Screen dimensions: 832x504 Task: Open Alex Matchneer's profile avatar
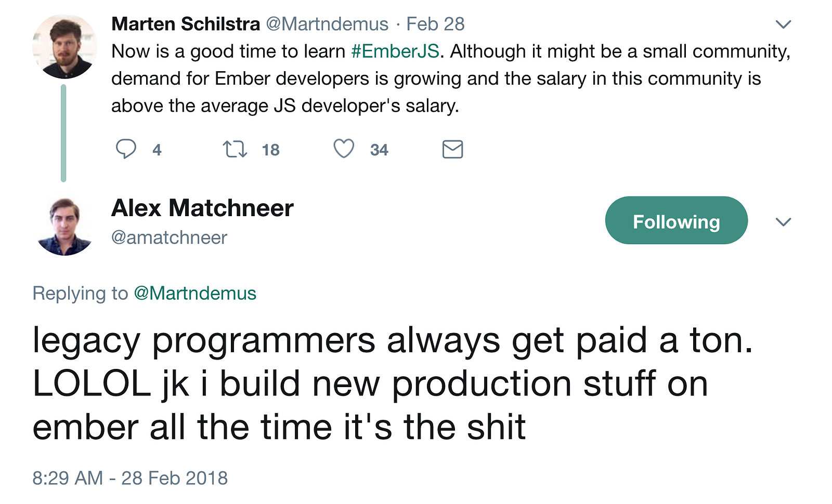point(64,226)
